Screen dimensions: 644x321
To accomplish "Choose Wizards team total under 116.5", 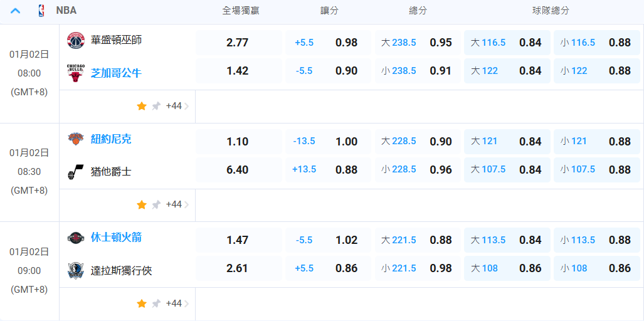I will point(597,42).
